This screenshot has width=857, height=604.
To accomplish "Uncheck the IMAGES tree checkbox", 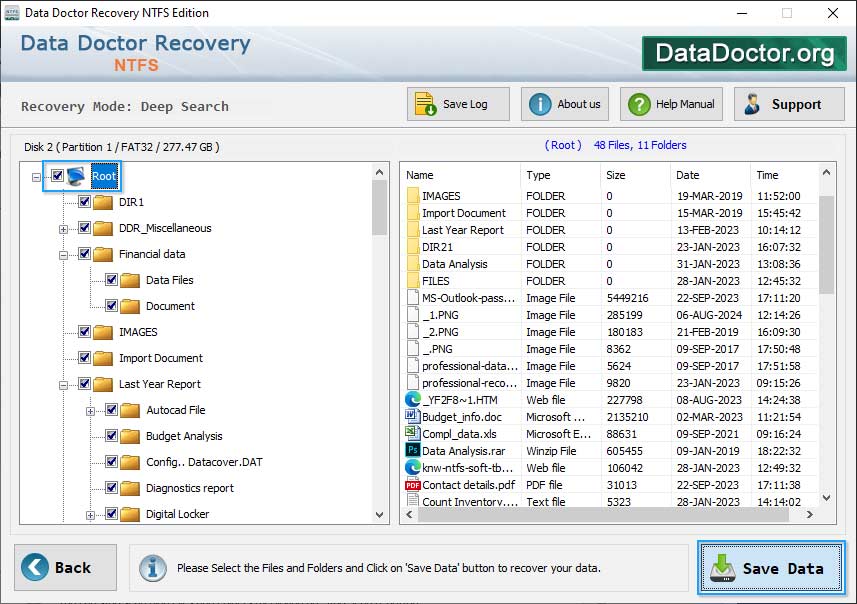I will point(84,332).
